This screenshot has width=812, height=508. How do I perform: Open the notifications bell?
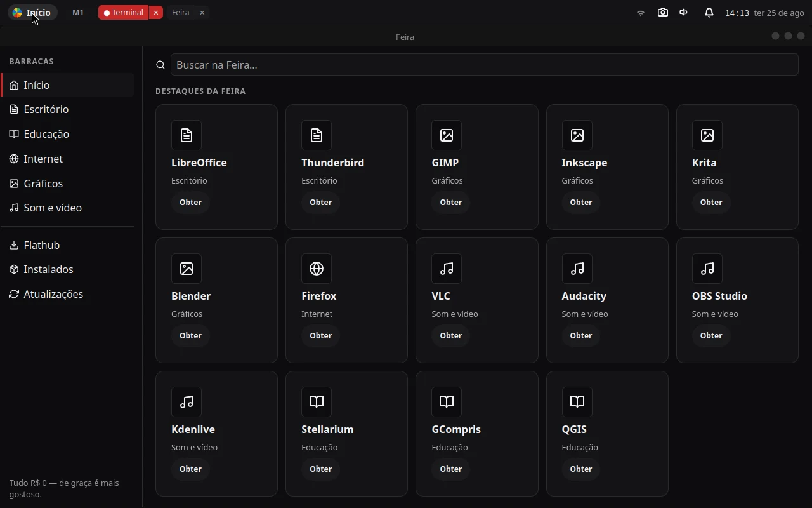point(709,13)
